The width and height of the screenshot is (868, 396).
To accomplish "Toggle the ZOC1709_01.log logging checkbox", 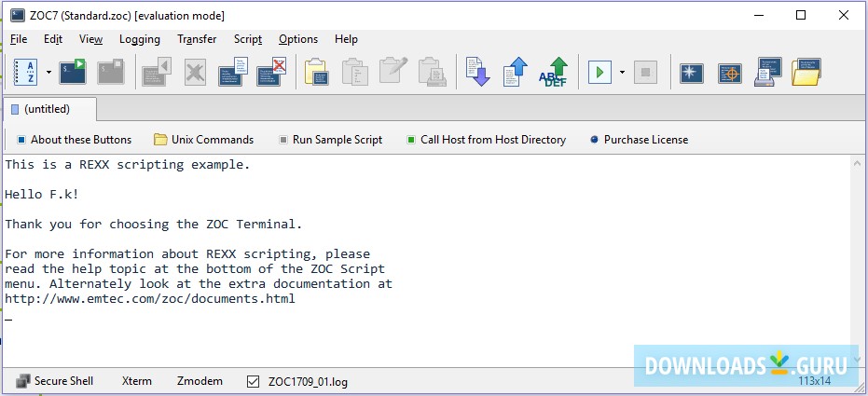I will [253, 382].
